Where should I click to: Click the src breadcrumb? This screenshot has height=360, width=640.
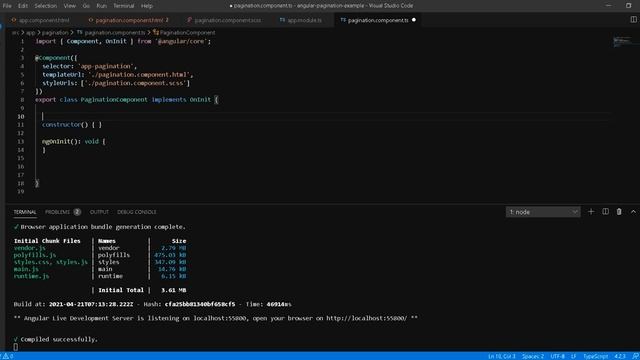tap(15, 33)
